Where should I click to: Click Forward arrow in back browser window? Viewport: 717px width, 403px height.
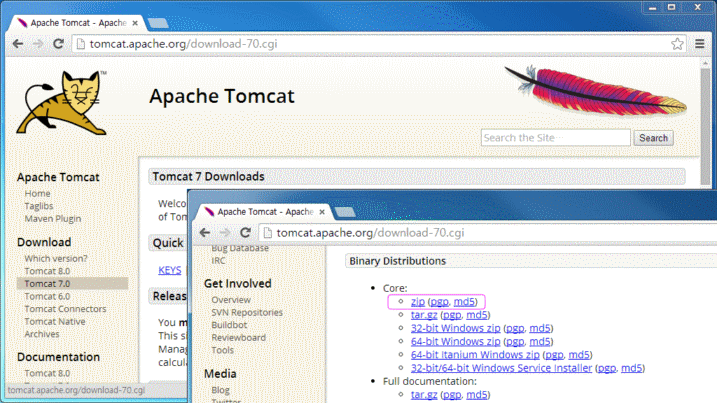pos(38,44)
